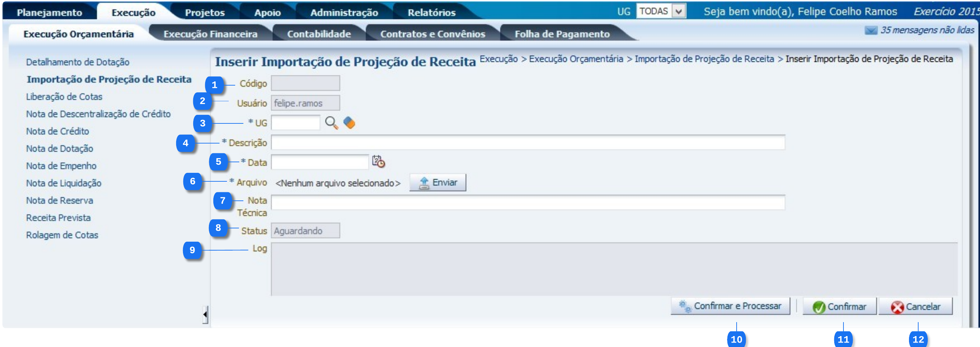Open the Relatórios tab
The height and width of the screenshot is (347, 980).
point(431,13)
